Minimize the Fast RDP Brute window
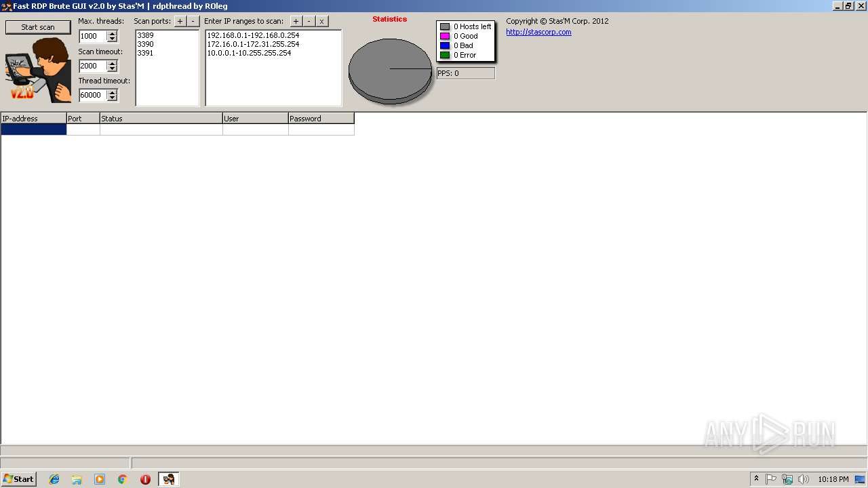The width and height of the screenshot is (868, 488). pos(837,6)
